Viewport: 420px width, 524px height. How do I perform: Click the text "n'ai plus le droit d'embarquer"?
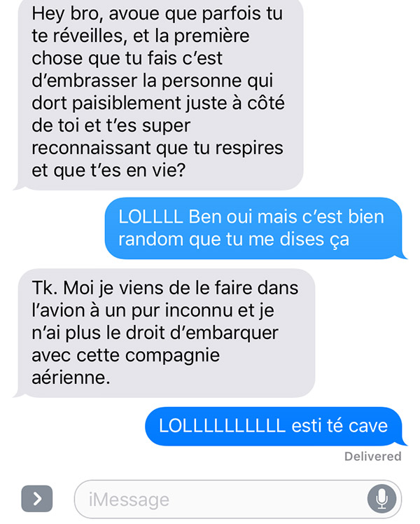155,333
